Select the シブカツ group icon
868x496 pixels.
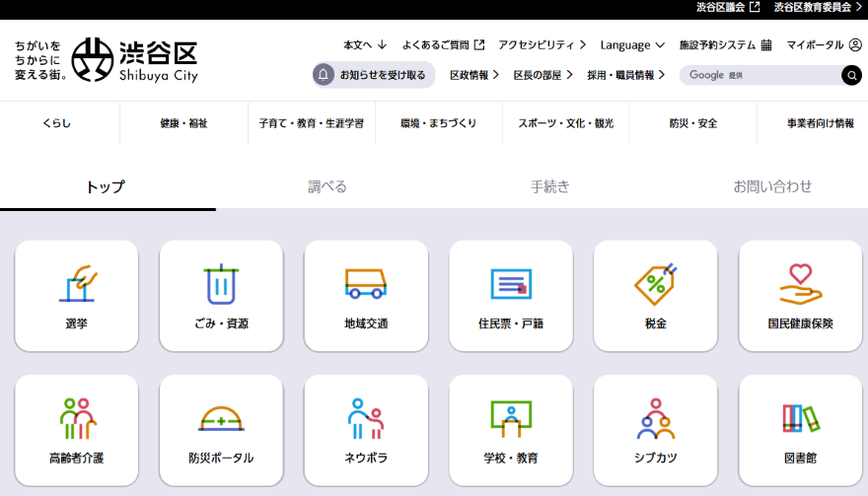tap(655, 431)
